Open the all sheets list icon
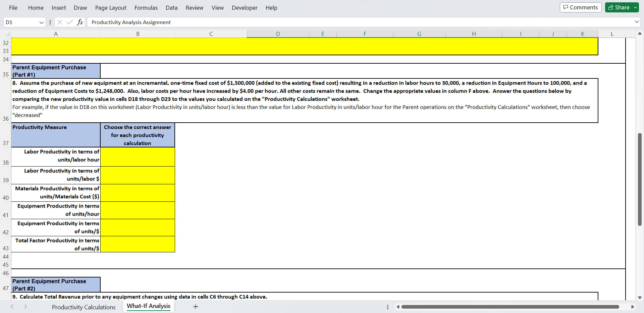Viewport: 644px width, 313px height. (387, 307)
